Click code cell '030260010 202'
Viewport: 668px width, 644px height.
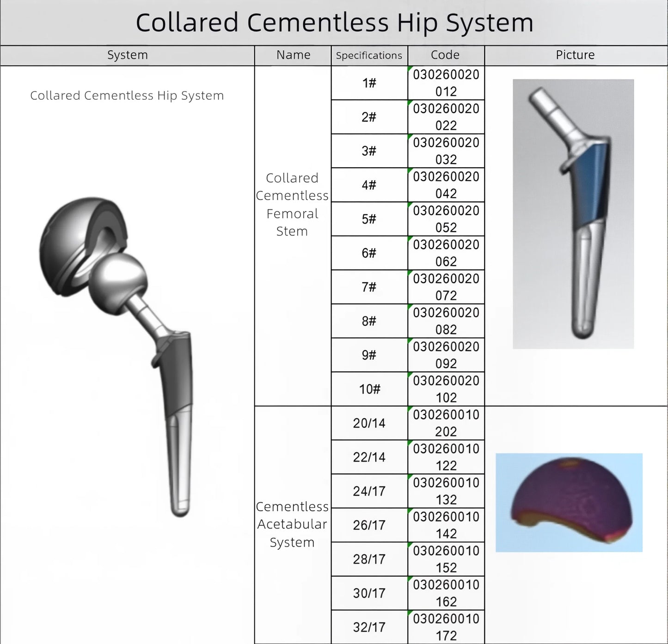pos(446,423)
